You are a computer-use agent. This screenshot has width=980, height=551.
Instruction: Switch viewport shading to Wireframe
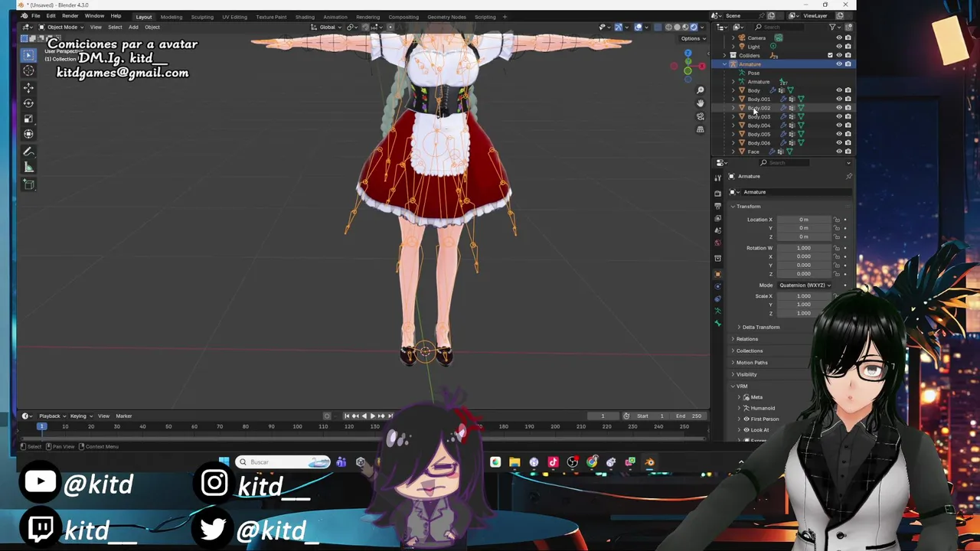[668, 27]
